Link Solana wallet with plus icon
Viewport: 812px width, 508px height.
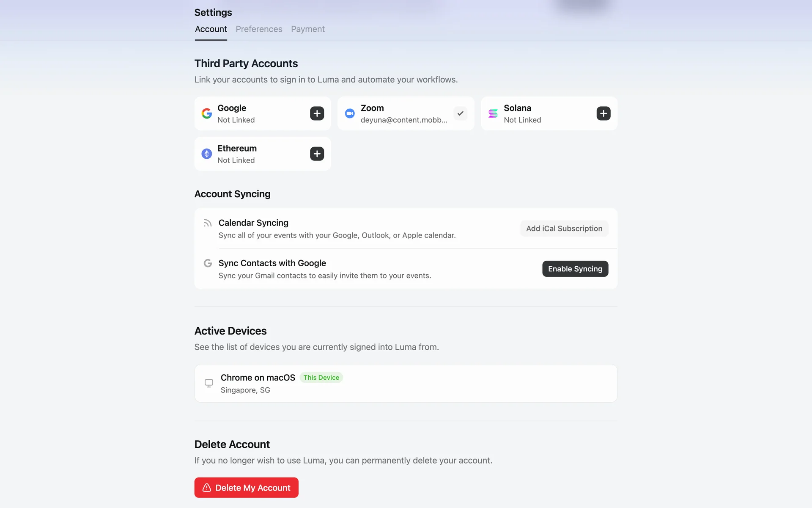[604, 113]
